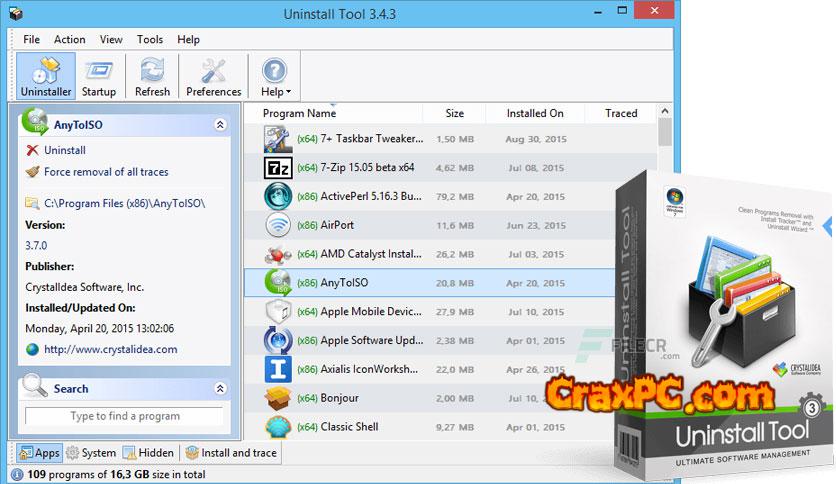Click the 109 programs status bar text
Image resolution: width=836 pixels, height=484 pixels.
click(116, 474)
